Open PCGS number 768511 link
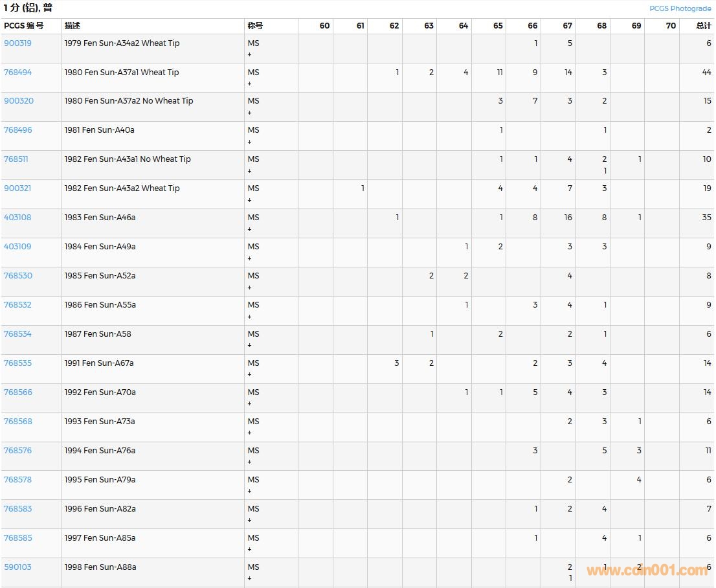The height and width of the screenshot is (588, 716). click(16, 159)
